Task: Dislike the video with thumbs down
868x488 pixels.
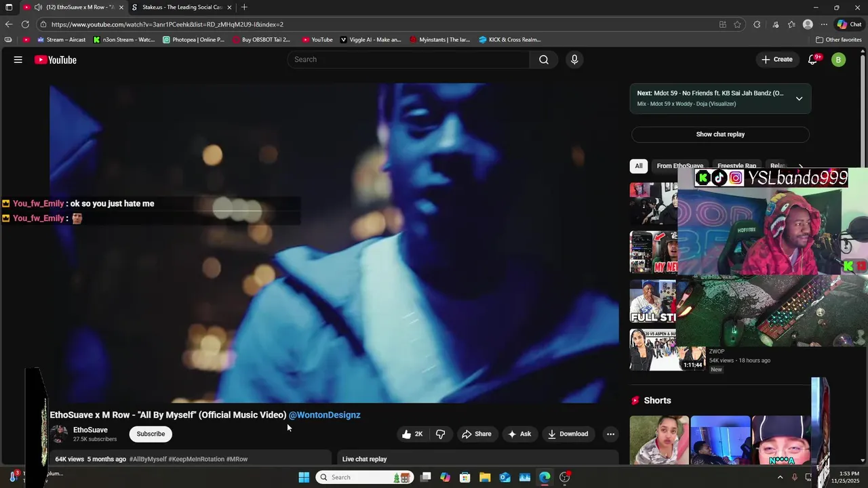Action: pyautogui.click(x=441, y=434)
